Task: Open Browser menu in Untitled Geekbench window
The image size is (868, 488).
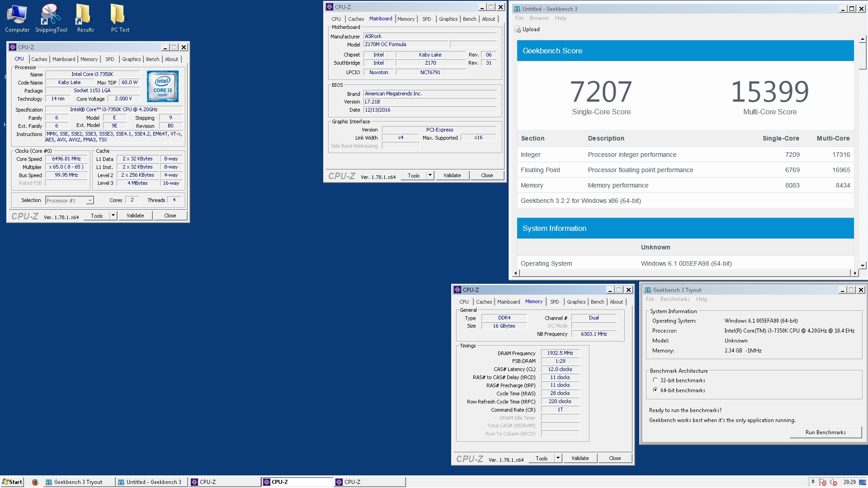Action: 539,18
